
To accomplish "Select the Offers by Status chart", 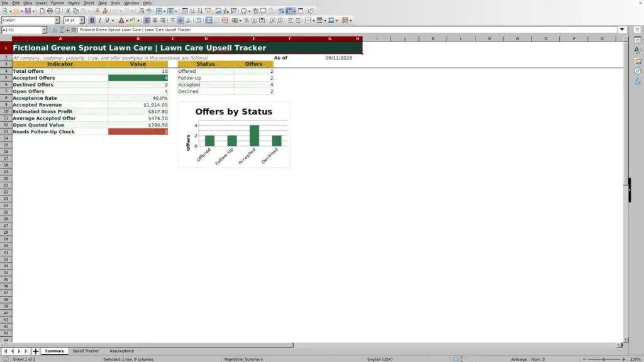I will (234, 134).
